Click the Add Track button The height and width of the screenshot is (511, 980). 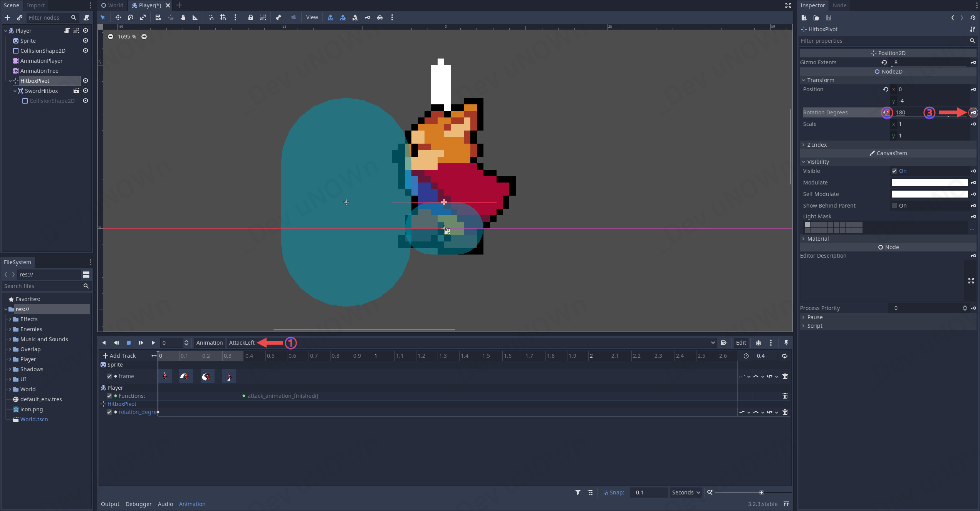pyautogui.click(x=119, y=356)
